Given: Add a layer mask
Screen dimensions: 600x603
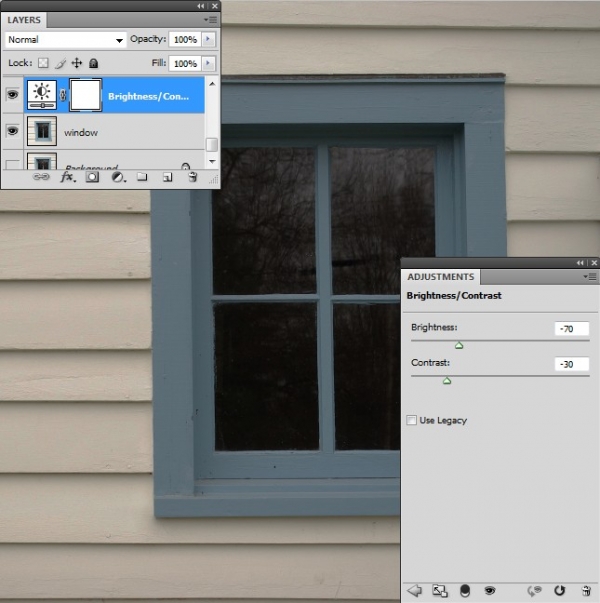Looking at the screenshot, I should tap(92, 177).
